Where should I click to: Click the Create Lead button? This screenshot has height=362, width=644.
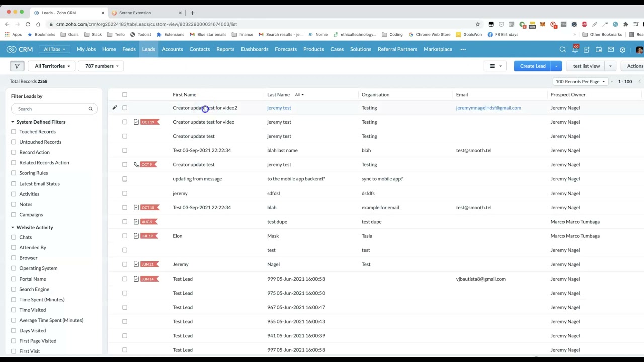pos(533,66)
